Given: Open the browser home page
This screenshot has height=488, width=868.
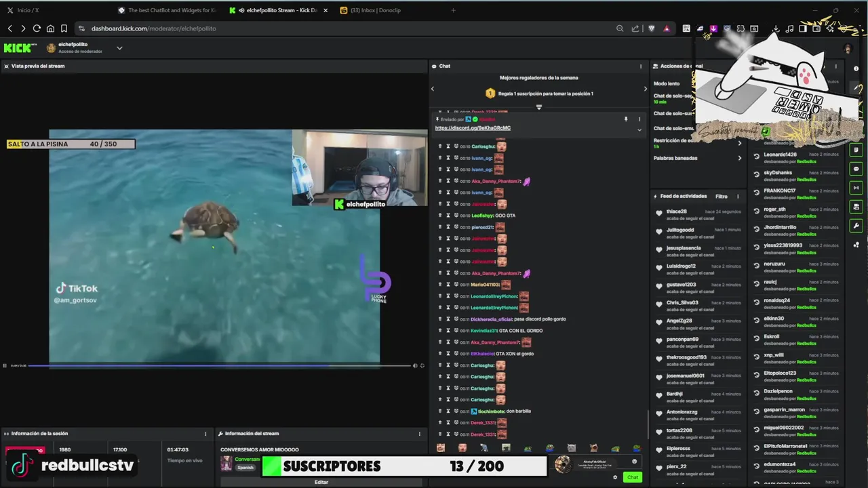Looking at the screenshot, I should tap(50, 28).
